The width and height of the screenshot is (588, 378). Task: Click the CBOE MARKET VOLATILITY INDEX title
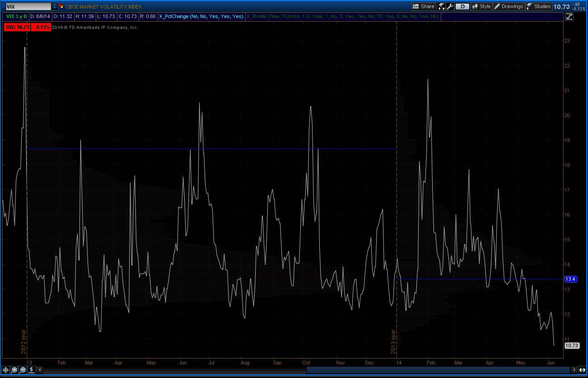pos(103,7)
